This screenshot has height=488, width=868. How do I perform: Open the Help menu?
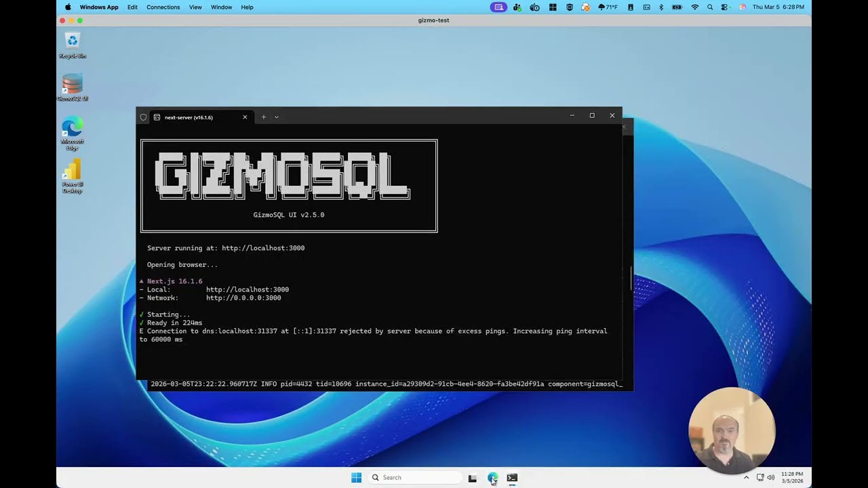tap(248, 7)
